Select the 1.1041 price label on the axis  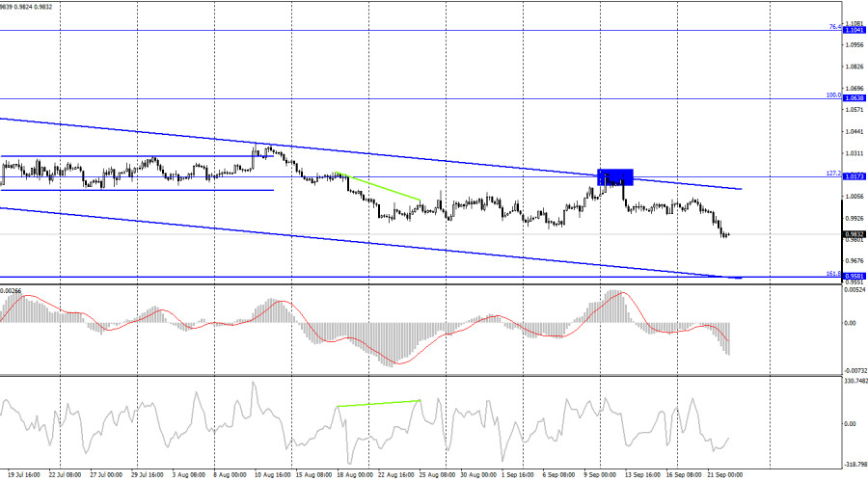[854, 30]
